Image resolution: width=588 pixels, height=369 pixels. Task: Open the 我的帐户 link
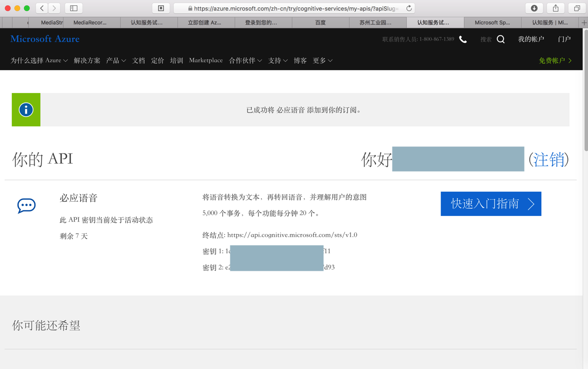[x=531, y=39]
